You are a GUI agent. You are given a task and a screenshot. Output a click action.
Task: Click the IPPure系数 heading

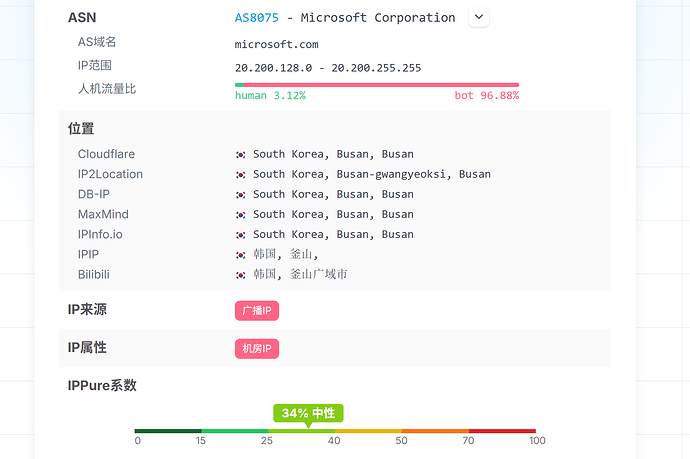tap(102, 386)
